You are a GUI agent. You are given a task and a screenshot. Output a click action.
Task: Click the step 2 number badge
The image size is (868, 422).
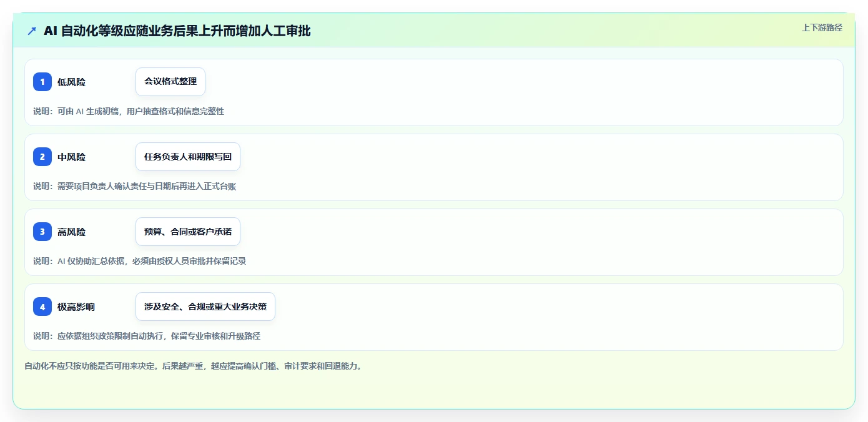click(42, 157)
